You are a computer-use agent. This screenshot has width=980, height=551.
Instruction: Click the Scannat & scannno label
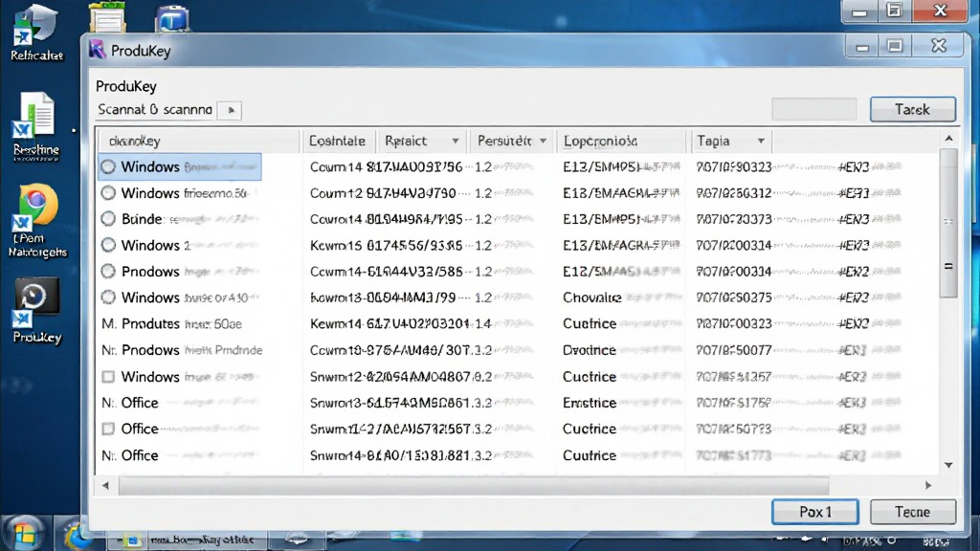(x=155, y=110)
